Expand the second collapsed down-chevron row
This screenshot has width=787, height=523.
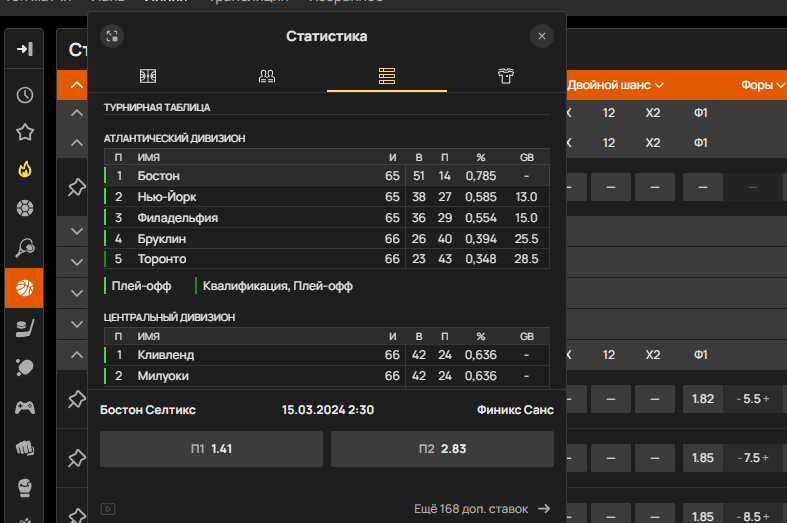click(x=76, y=262)
